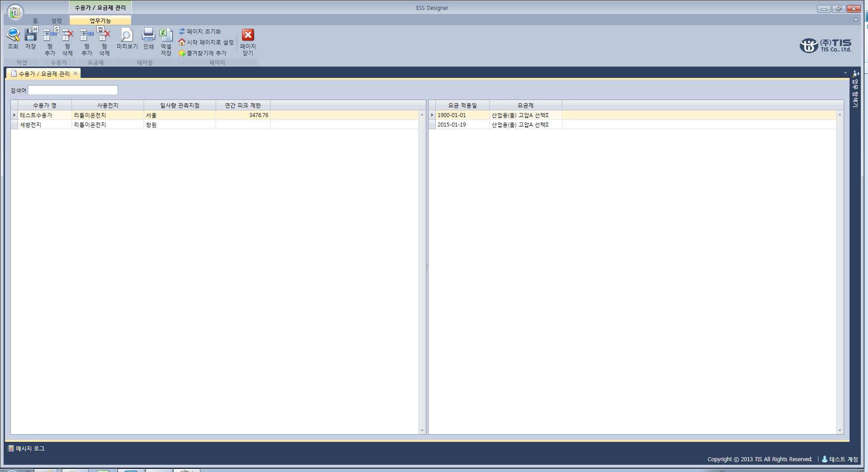The image size is (868, 472).
Task: Close the 수용가 / 요금제 관리 document tab
Action: coord(76,73)
